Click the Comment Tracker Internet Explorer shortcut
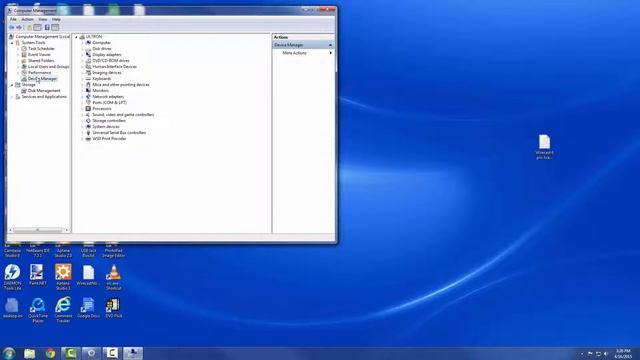Screen dimensions: 640x360 pyautogui.click(x=63, y=310)
